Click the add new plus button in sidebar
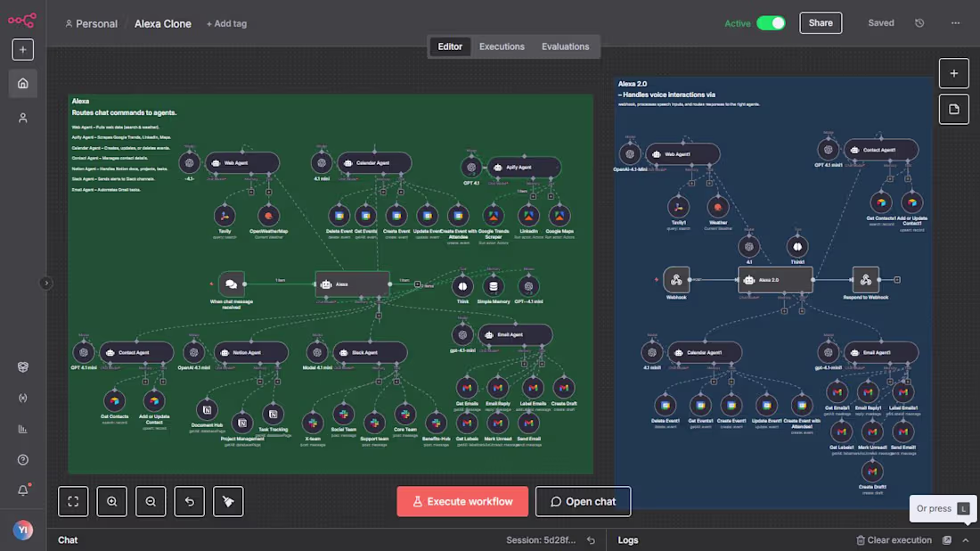Image resolution: width=980 pixels, height=551 pixels. coord(22,49)
